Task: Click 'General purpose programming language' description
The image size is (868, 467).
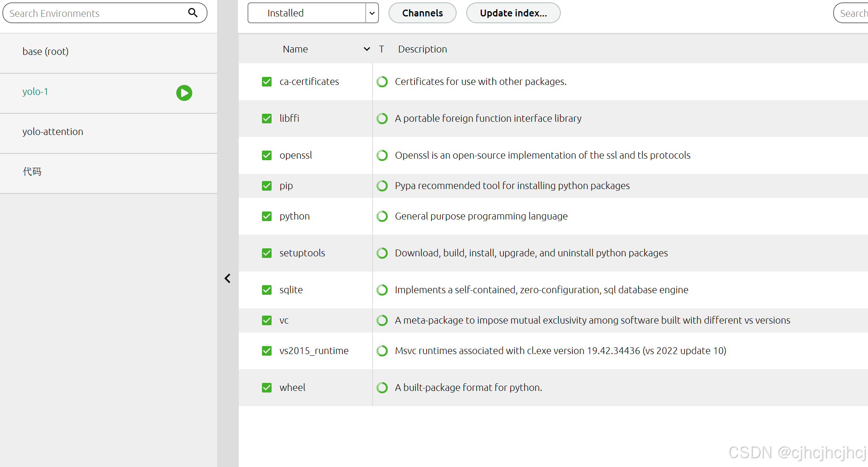Action: pos(481,216)
